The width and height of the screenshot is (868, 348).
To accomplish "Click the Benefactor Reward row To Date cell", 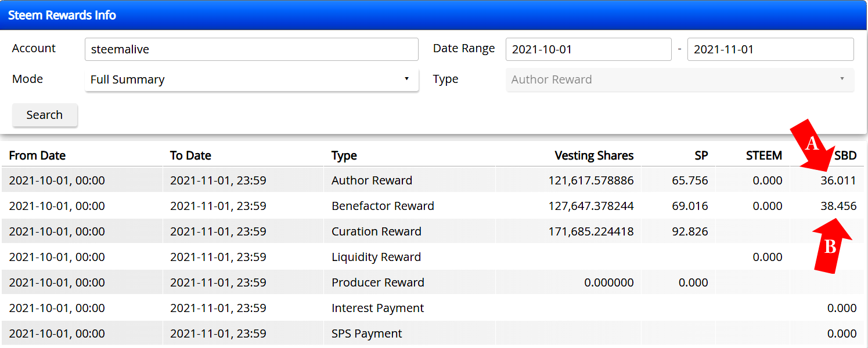I will 243,206.
